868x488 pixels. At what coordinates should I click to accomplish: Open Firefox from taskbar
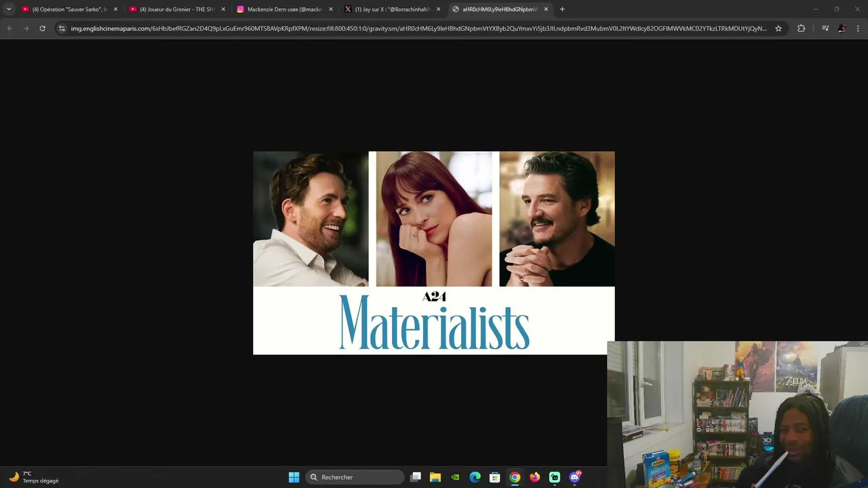tap(535, 477)
